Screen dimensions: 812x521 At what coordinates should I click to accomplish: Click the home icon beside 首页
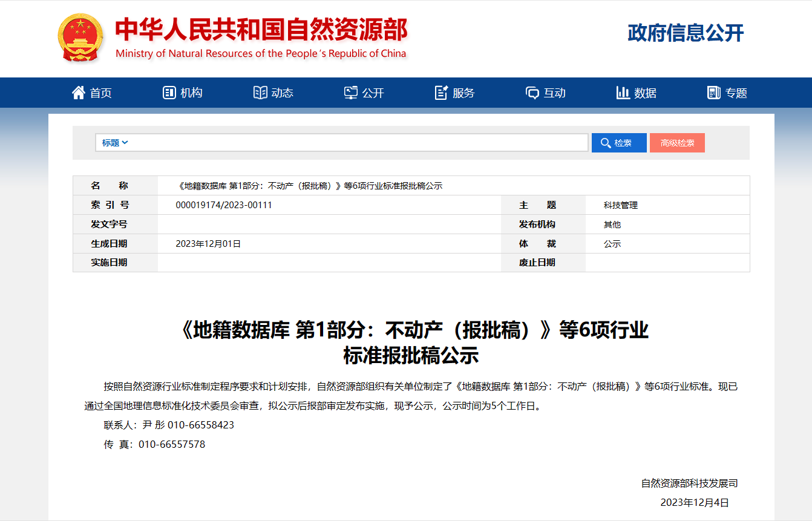pyautogui.click(x=77, y=92)
